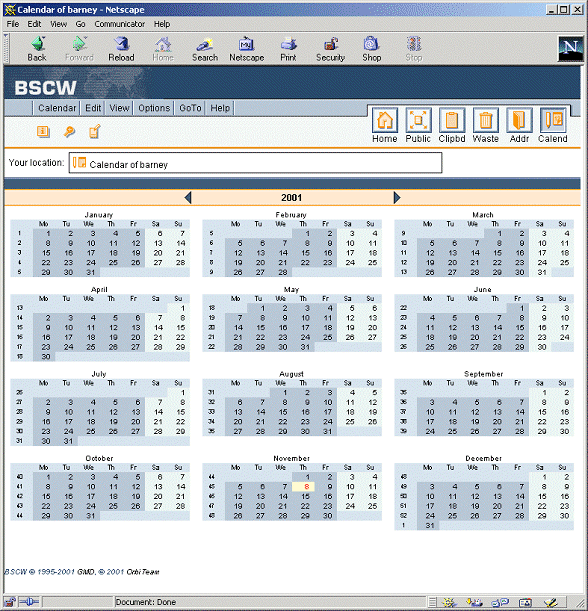Screen dimensions: 588x611
Task: Open the BSCW Calendar menu
Action: [x=57, y=108]
